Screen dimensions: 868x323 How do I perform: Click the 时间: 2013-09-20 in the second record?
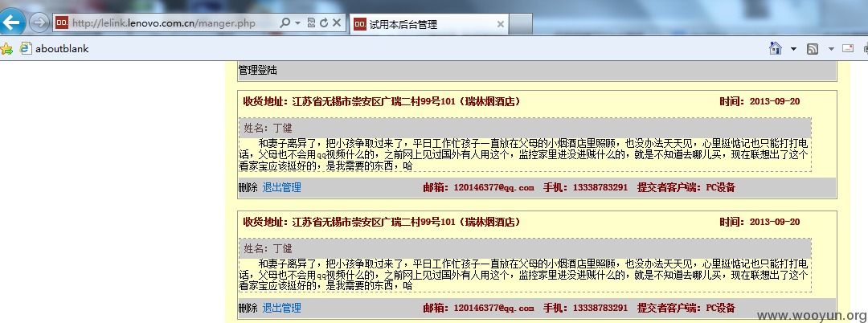pos(759,222)
